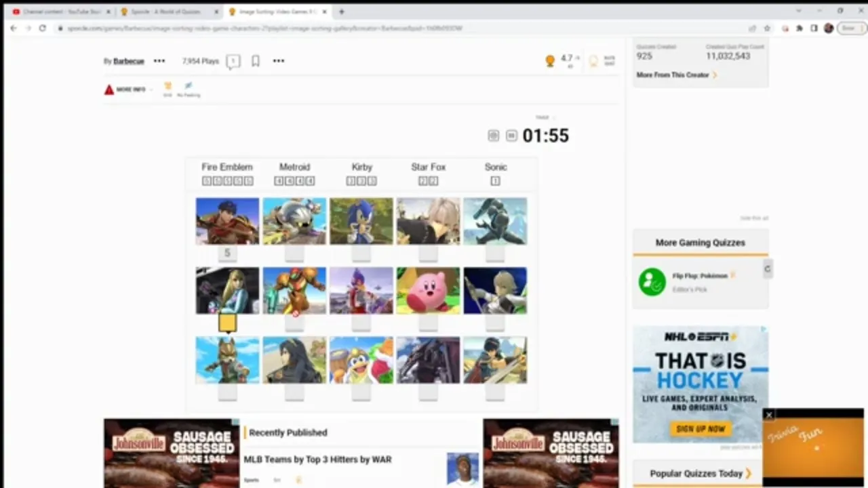Click the browser back arrow

tap(13, 28)
